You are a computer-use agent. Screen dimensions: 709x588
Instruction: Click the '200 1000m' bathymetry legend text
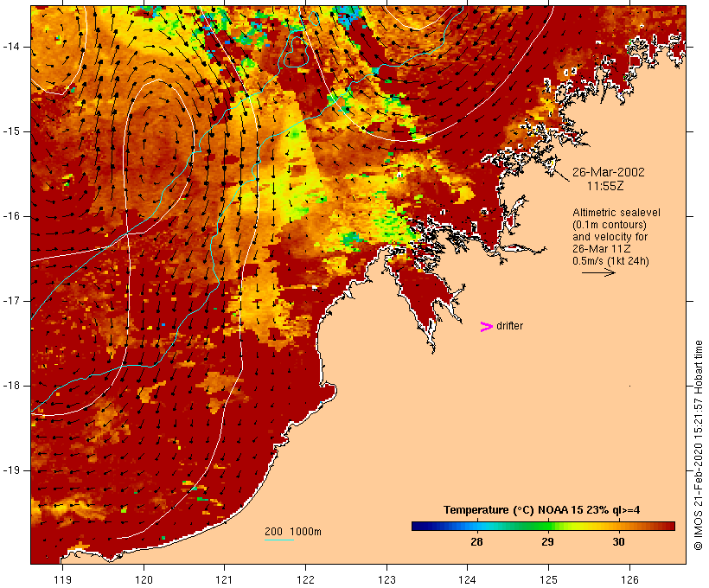click(293, 532)
